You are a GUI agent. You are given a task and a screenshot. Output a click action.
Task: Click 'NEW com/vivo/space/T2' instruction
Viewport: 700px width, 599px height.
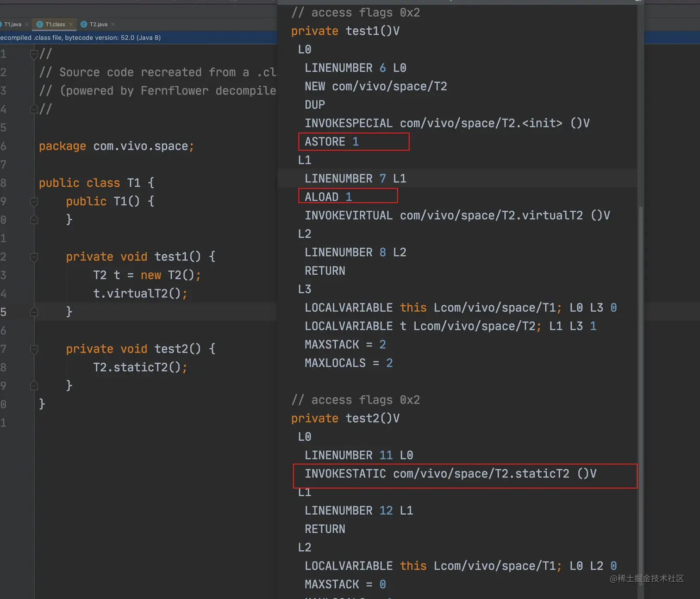(376, 86)
